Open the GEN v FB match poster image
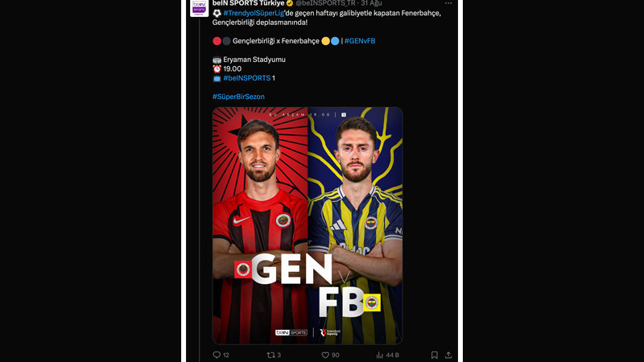The width and height of the screenshot is (644, 362). click(x=308, y=225)
